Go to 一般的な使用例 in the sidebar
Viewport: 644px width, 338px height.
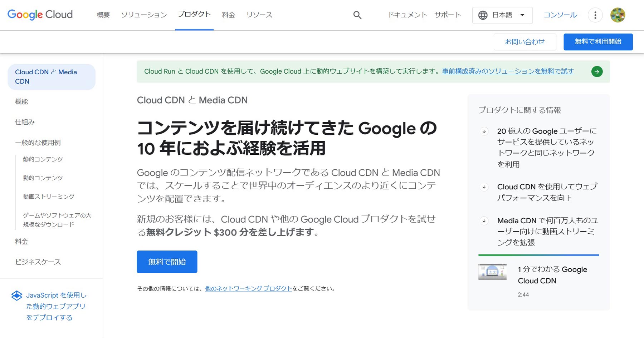click(38, 143)
